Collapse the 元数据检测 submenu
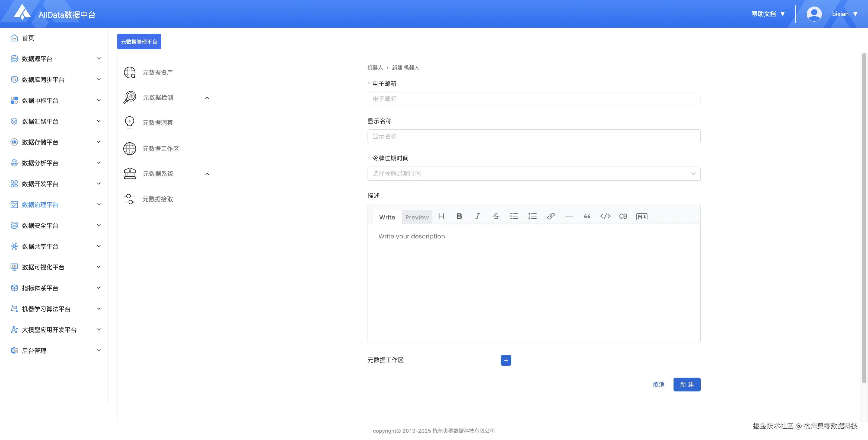This screenshot has width=868, height=440. click(x=207, y=98)
